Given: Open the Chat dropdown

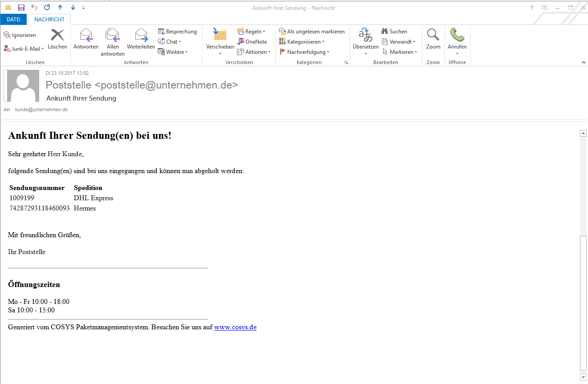Looking at the screenshot, I should coord(170,42).
